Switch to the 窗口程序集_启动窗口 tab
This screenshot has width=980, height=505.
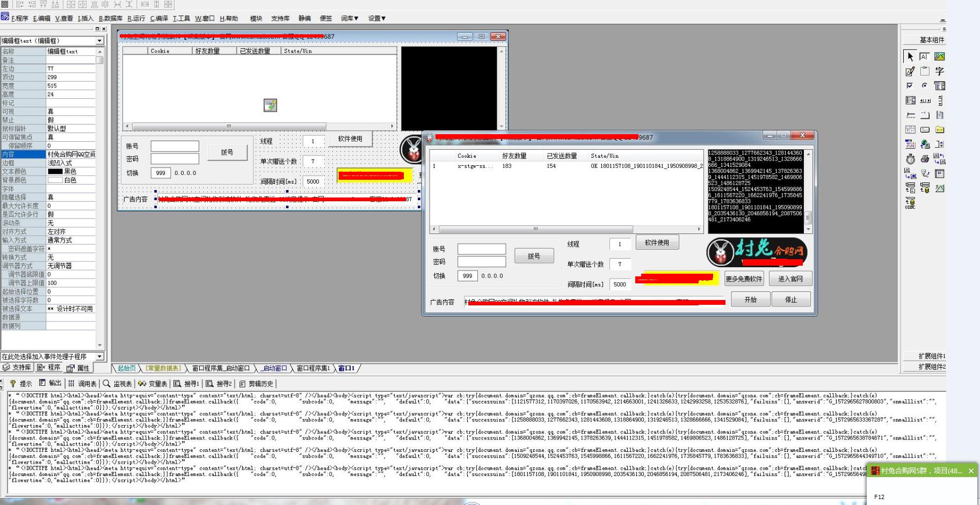tap(221, 368)
